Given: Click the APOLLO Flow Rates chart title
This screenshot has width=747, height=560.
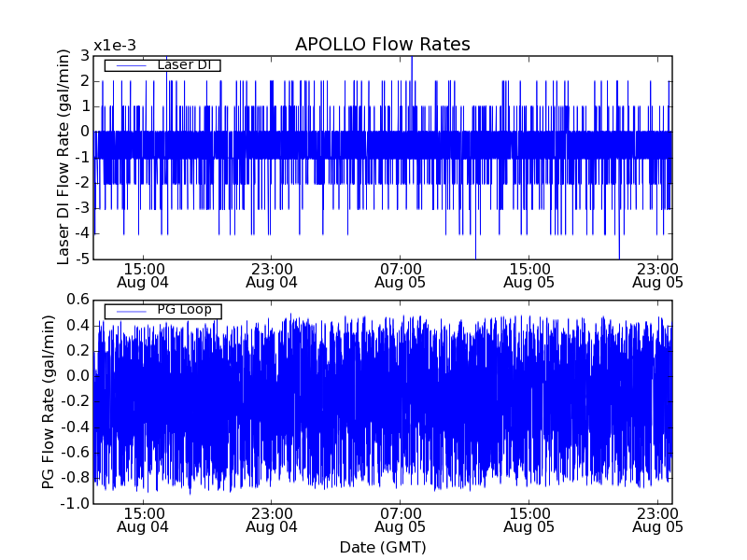Looking at the screenshot, I should (382, 45).
